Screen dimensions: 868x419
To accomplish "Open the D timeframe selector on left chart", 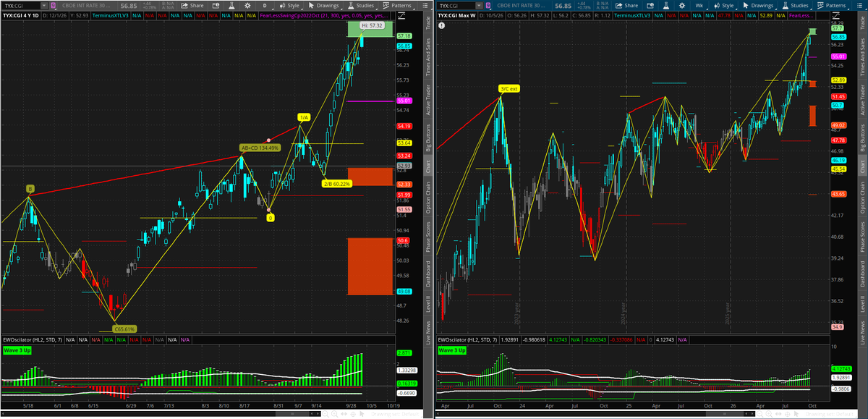I will 264,5.
